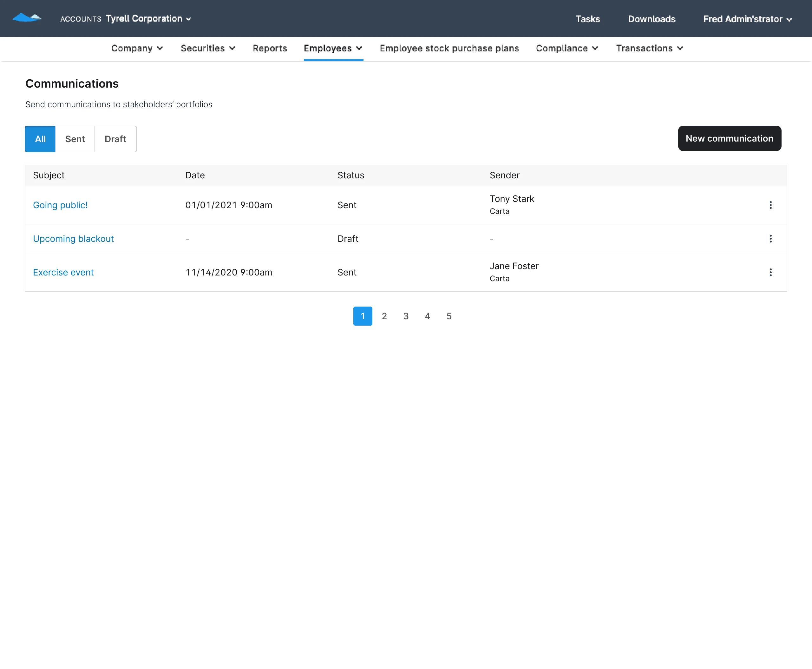Viewport: 812px width, 669px height.
Task: Go to page 4
Action: (427, 316)
